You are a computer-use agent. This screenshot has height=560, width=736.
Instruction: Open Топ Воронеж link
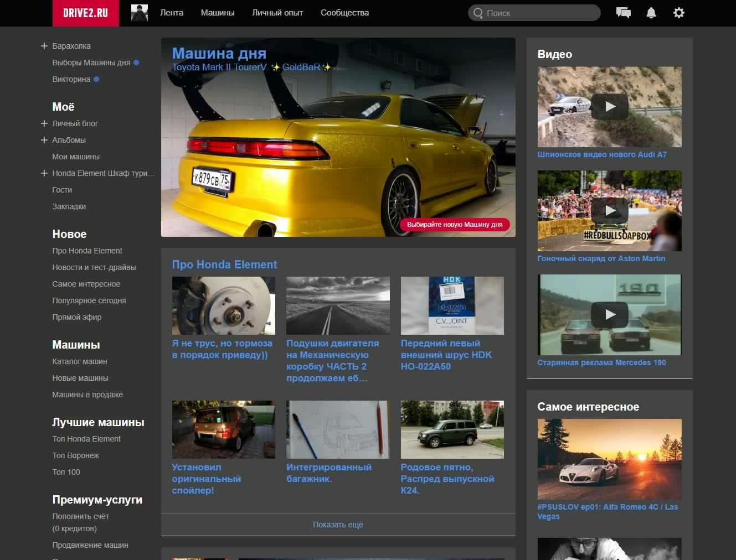tap(76, 455)
